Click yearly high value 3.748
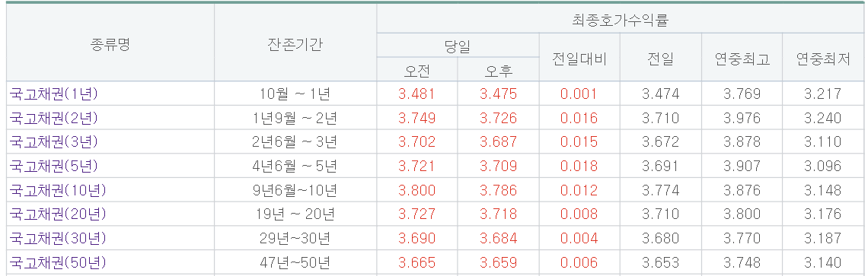 pyautogui.click(x=742, y=262)
